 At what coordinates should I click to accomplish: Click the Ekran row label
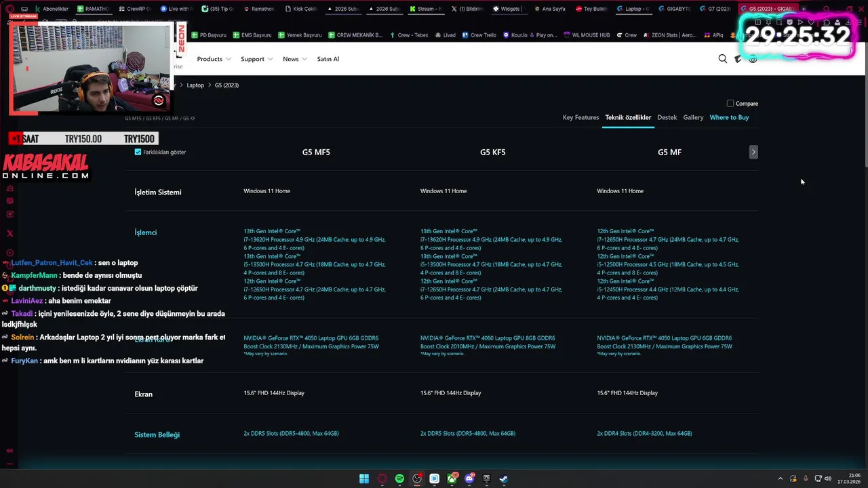[x=144, y=394]
